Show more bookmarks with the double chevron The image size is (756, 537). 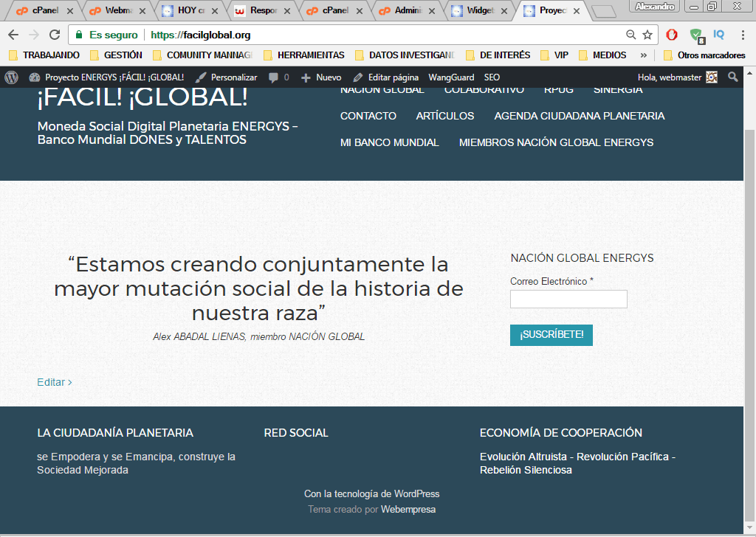(643, 55)
